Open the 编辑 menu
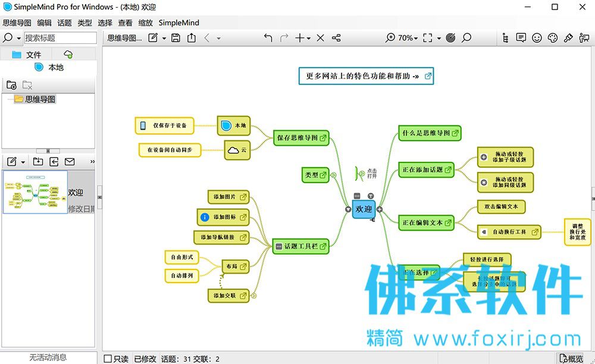 [x=45, y=23]
